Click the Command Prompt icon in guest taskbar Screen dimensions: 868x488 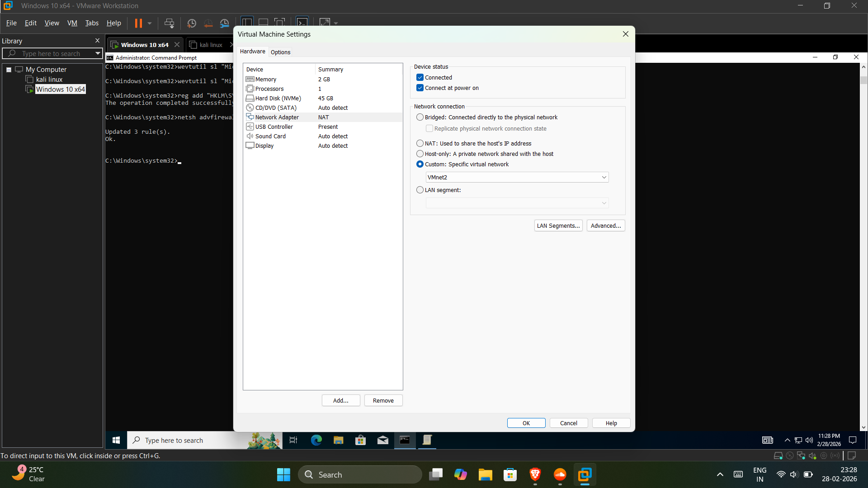click(405, 440)
